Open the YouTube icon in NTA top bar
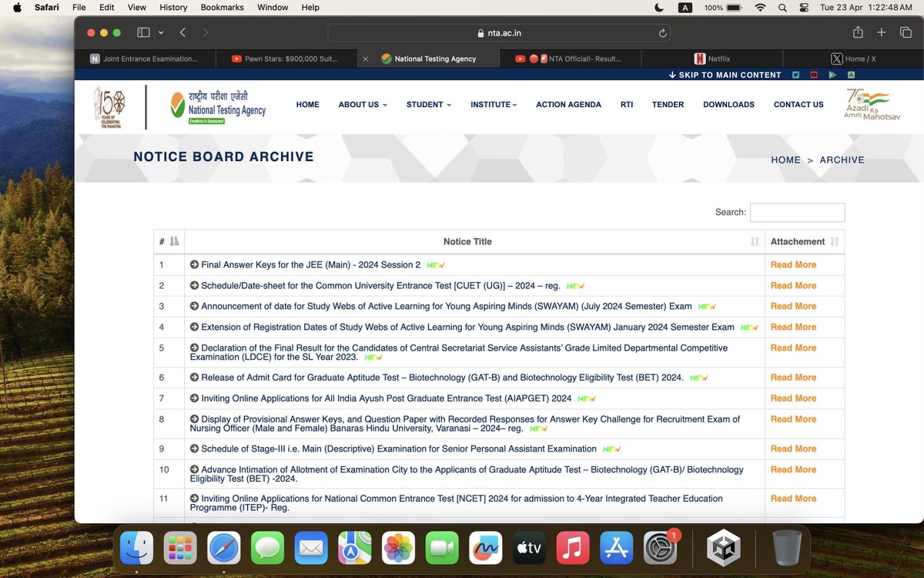The image size is (924, 578). point(814,75)
